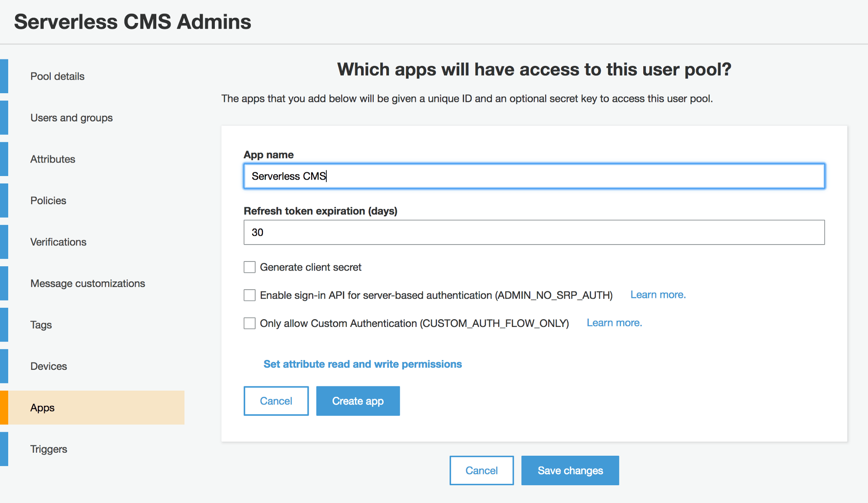Click Cancel next to Create app
Screen dimensions: 868x503
276,401
